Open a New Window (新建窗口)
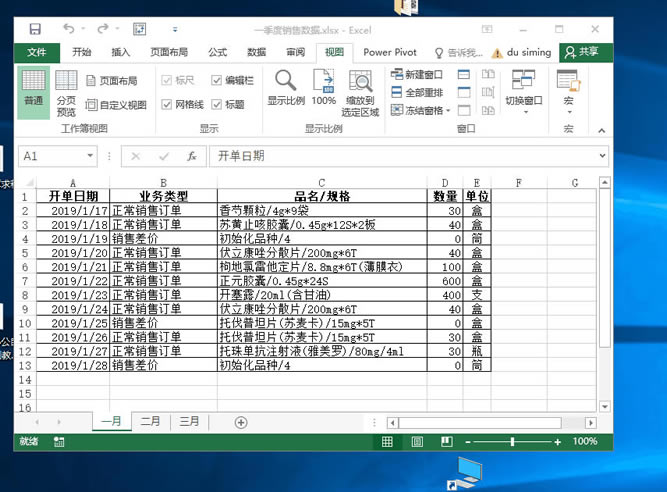This screenshot has height=492, width=667. (417, 74)
